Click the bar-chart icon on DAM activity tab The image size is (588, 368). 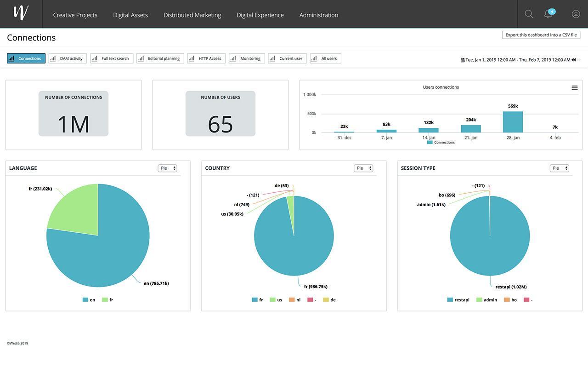point(53,58)
